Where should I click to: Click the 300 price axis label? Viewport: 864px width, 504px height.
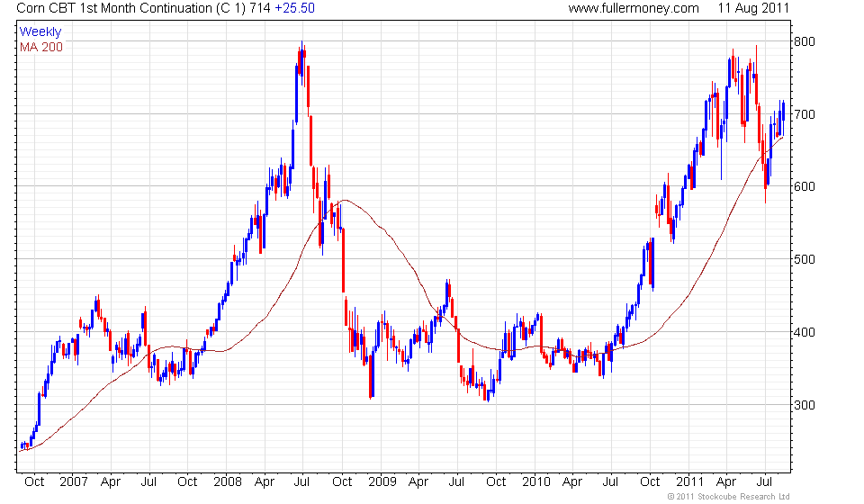pos(804,405)
